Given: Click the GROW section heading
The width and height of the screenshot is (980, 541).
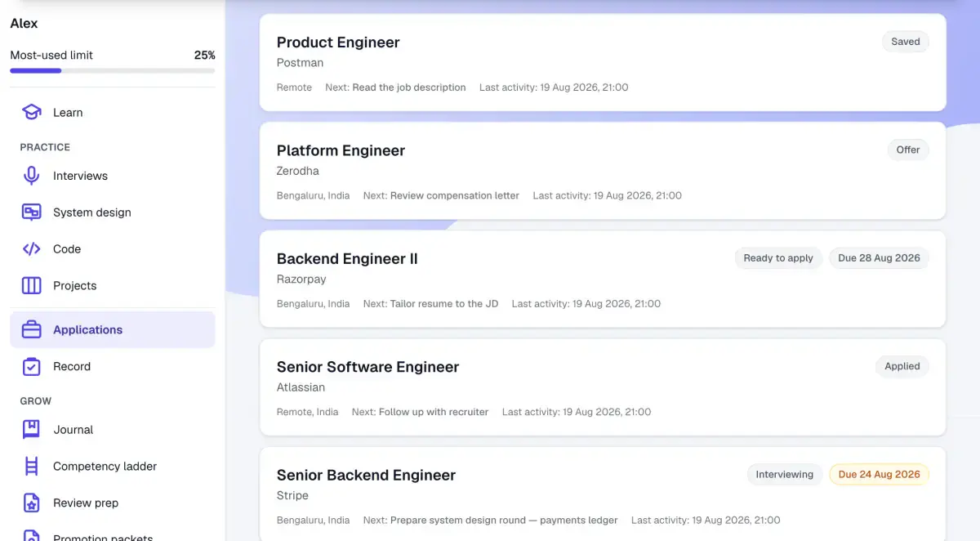Looking at the screenshot, I should pos(36,402).
